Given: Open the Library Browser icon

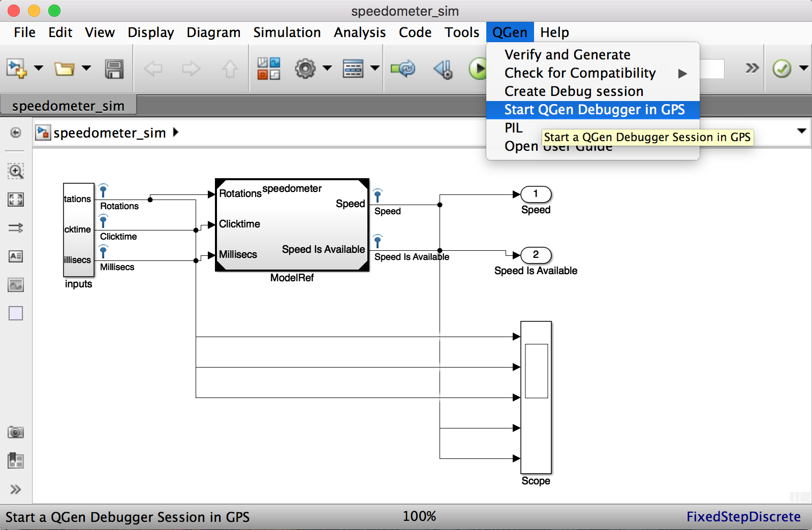Looking at the screenshot, I should pos(268,69).
